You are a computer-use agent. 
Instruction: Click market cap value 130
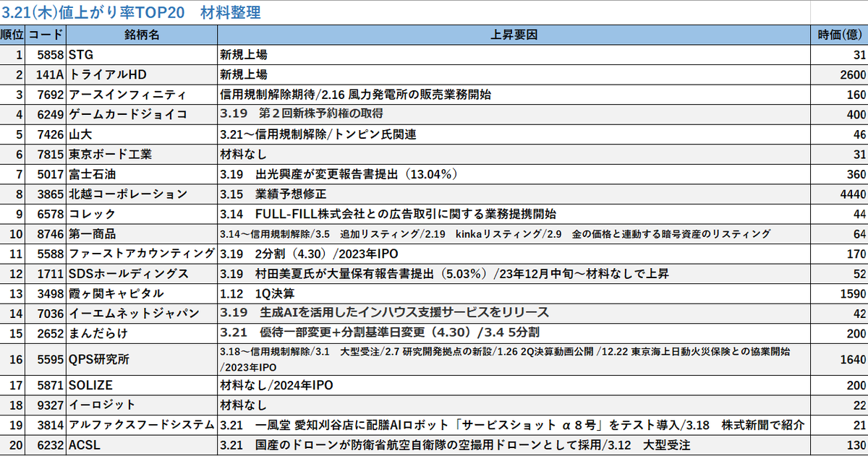[x=838, y=444]
